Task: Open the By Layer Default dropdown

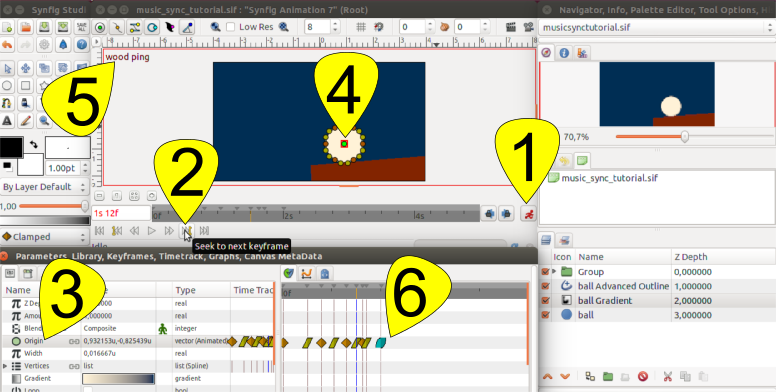Action: pos(44,187)
